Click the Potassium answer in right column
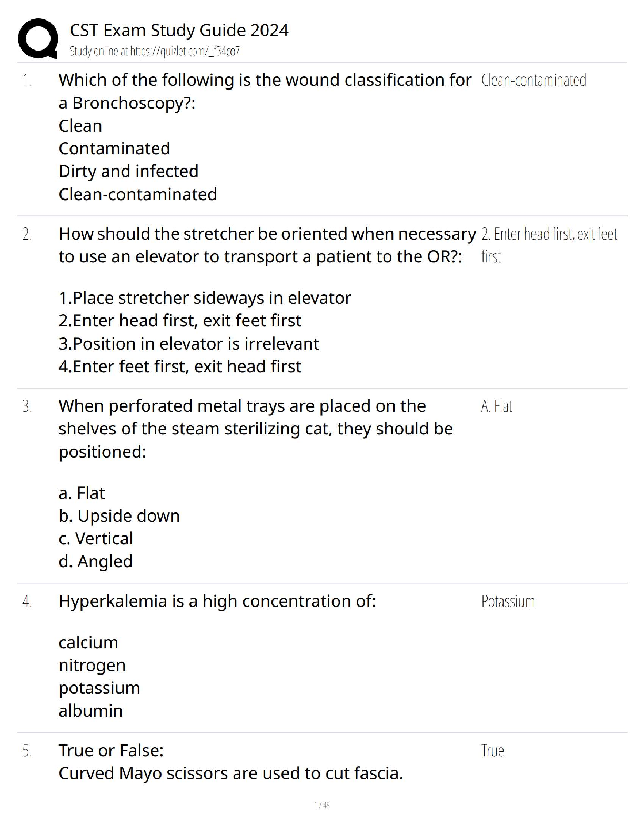Screen dimensions: 644x834 [508, 601]
